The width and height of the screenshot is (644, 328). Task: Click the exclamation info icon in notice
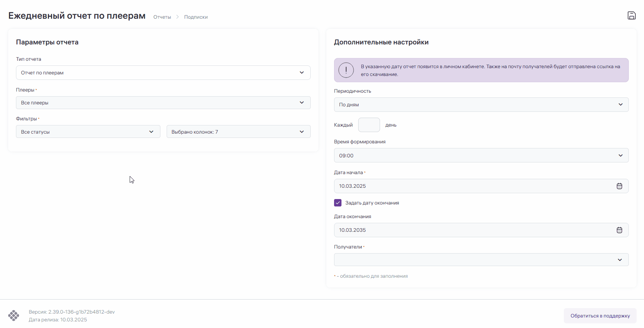pos(346,70)
